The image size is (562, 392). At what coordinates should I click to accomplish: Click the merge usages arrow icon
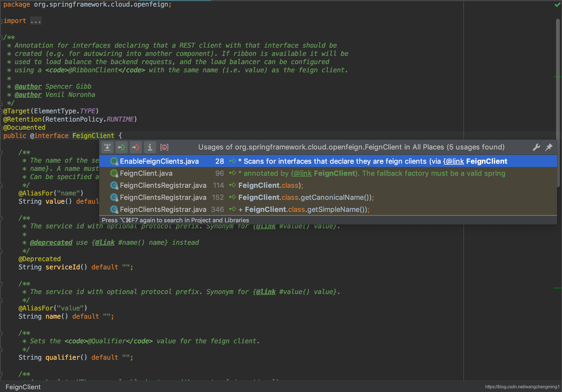[x=107, y=147]
